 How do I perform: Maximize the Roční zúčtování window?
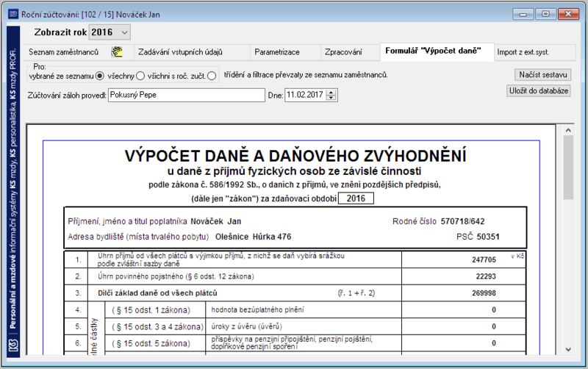pyautogui.click(x=545, y=14)
